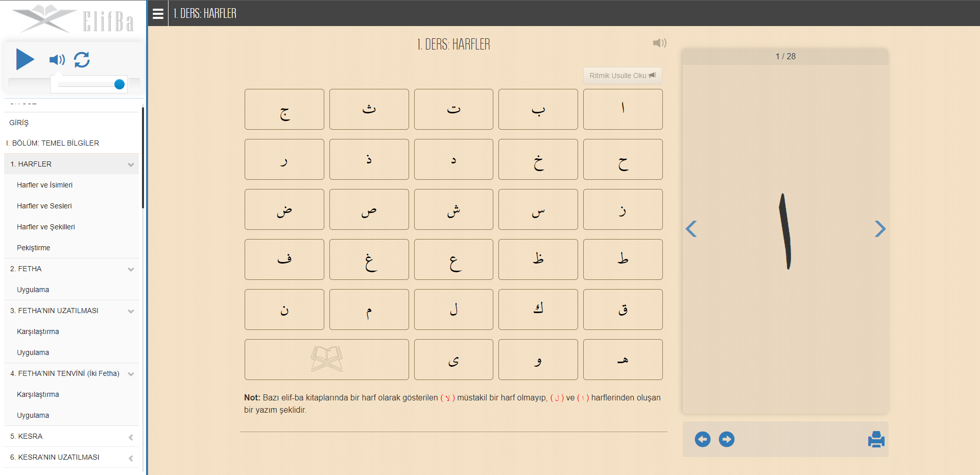Select the letter ج tile

tap(284, 109)
